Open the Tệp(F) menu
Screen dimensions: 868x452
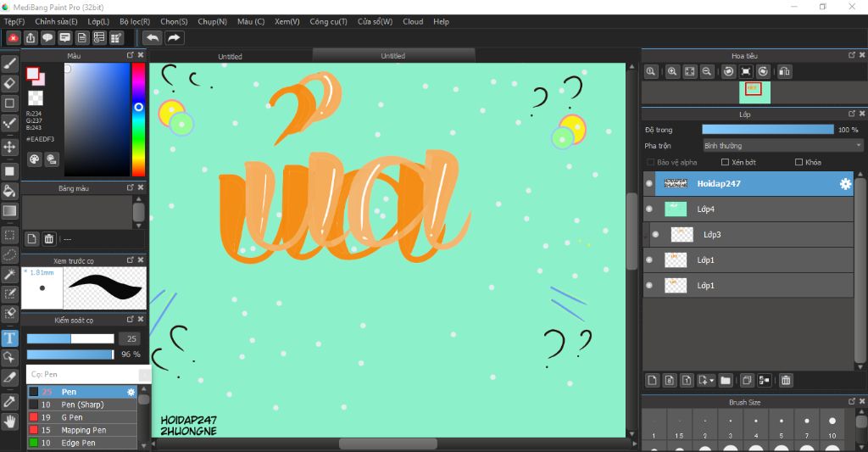pyautogui.click(x=14, y=21)
